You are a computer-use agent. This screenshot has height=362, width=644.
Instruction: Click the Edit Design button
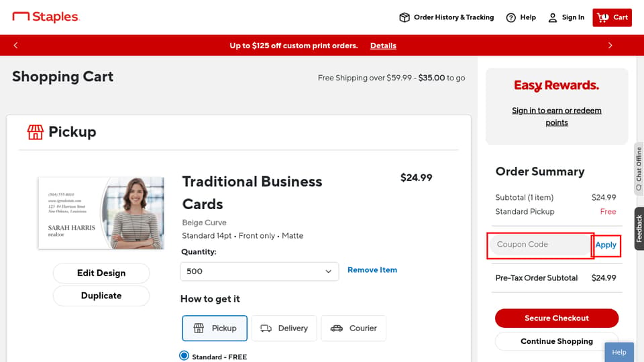coord(101,273)
